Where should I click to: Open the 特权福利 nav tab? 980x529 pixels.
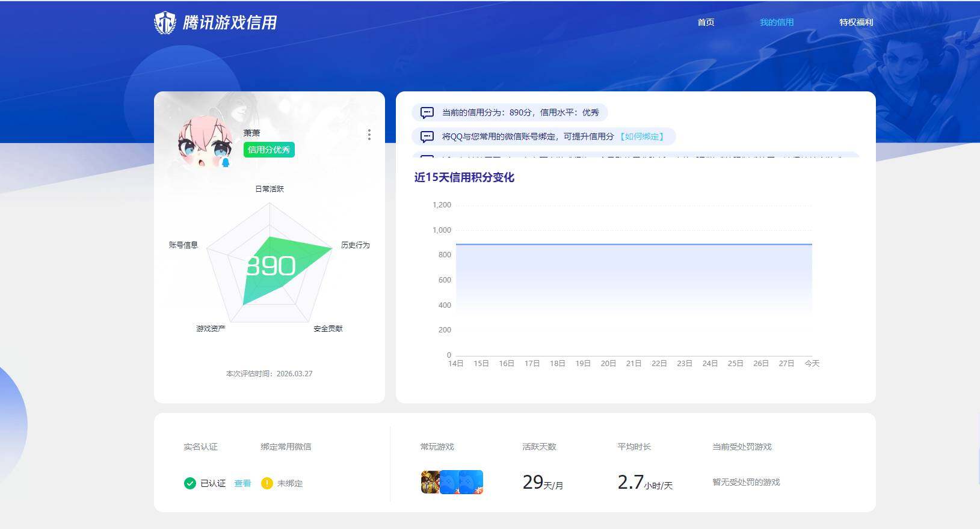[x=856, y=22]
